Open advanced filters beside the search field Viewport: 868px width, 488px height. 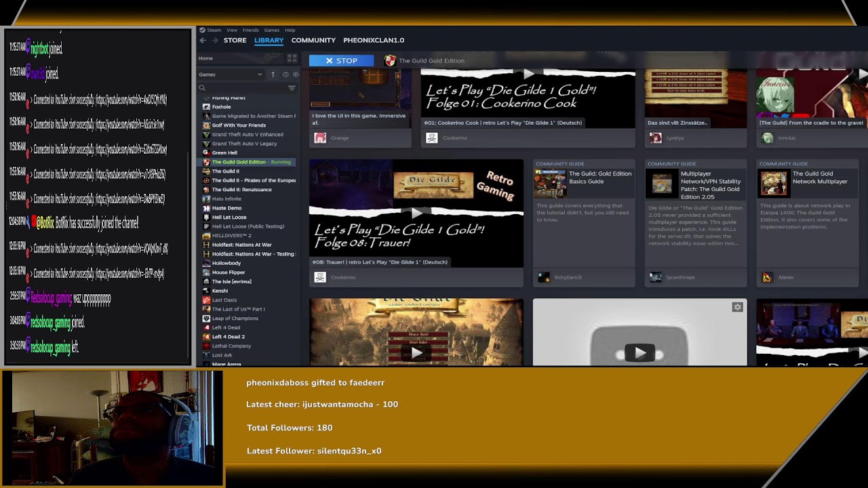tap(292, 88)
